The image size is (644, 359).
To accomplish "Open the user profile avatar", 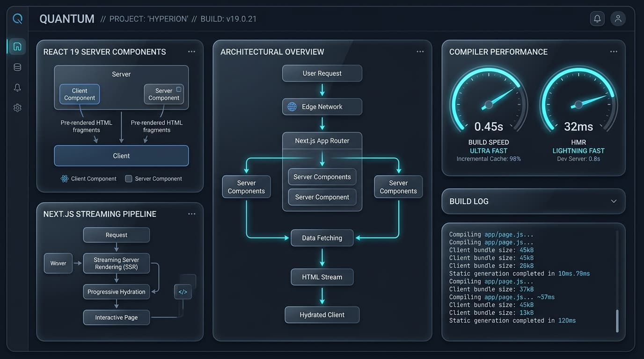I will 618,19.
